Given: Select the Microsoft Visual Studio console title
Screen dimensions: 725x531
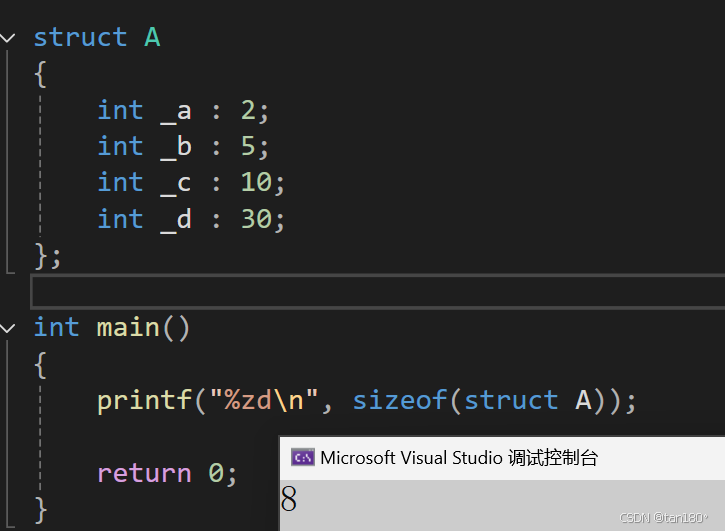Looking at the screenshot, I should pos(459,458).
